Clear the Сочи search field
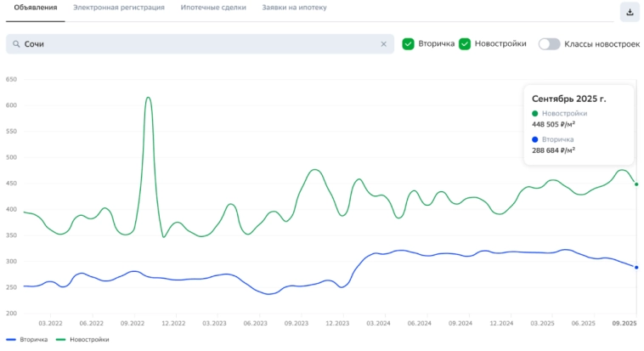Screen dimensions: 644x351 tap(383, 44)
